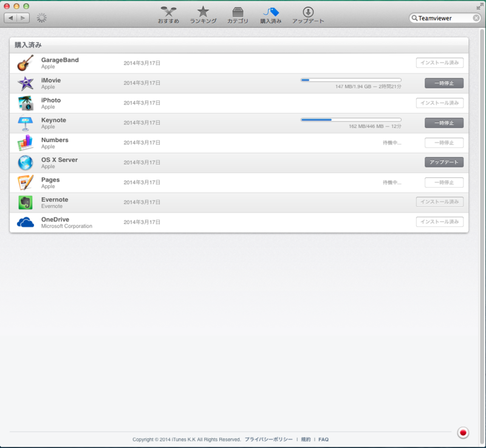Click the purchase date of GarageBand
486x448 pixels.
pyautogui.click(x=142, y=63)
